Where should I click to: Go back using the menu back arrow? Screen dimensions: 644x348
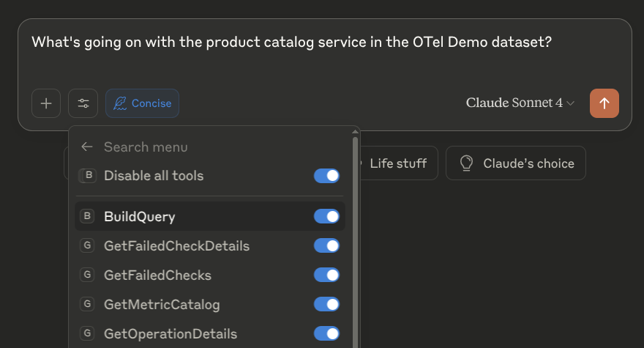click(x=86, y=147)
